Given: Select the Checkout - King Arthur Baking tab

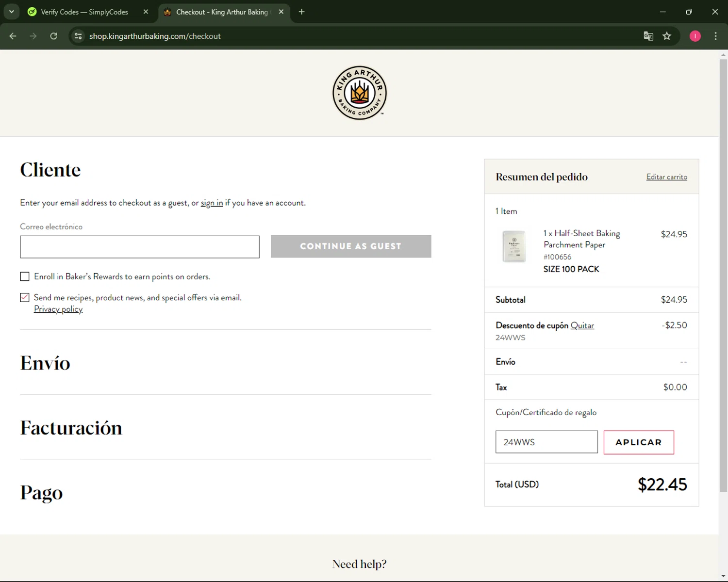Looking at the screenshot, I should pos(222,12).
